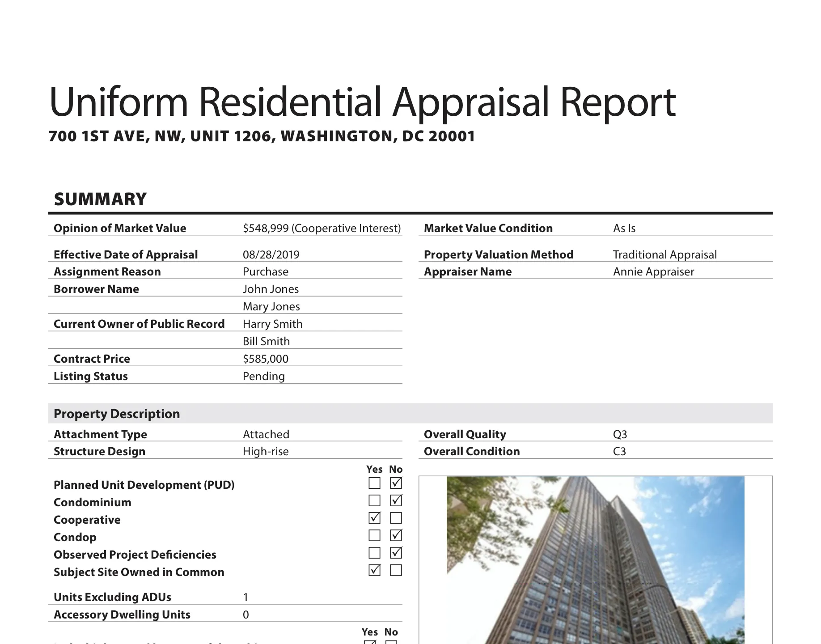Check the Cooperative No checkbox
The height and width of the screenshot is (644, 821).
(396, 518)
